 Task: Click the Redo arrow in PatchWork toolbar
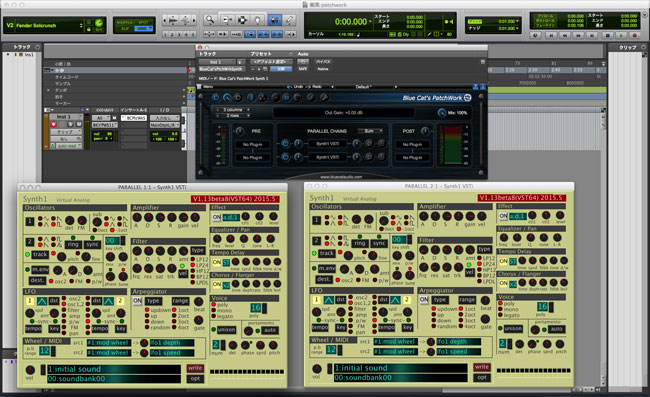[x=308, y=87]
